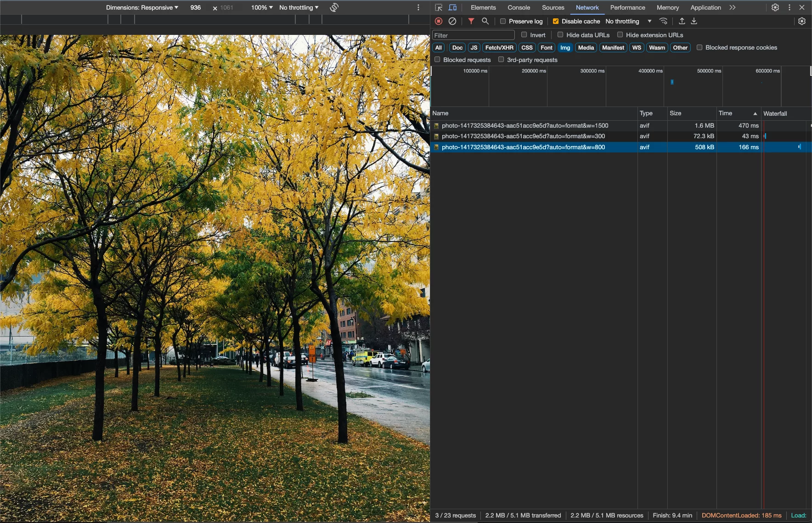Open the Dimensions Responsive dropdown
This screenshot has width=812, height=523.
141,7
